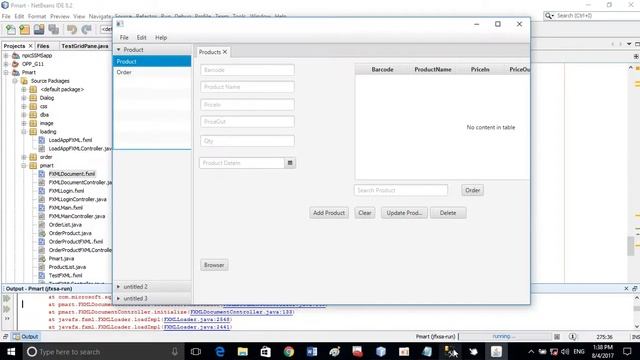The width and height of the screenshot is (640, 360).
Task: Collapse the loading package node
Action: 24,132
